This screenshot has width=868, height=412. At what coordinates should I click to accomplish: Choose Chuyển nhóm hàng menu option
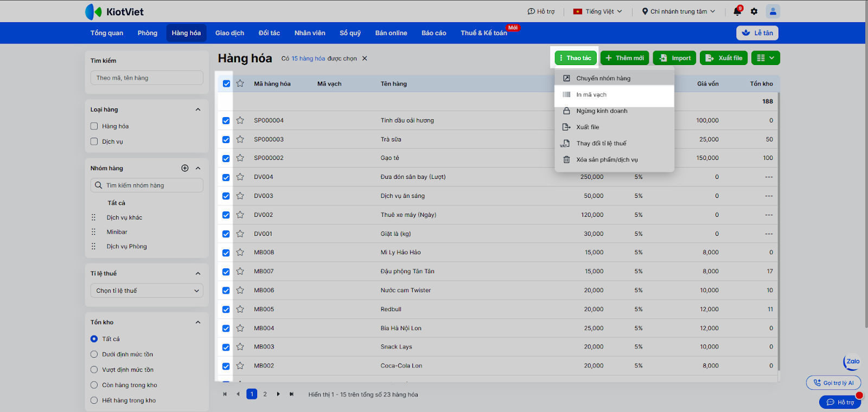[x=614, y=78]
